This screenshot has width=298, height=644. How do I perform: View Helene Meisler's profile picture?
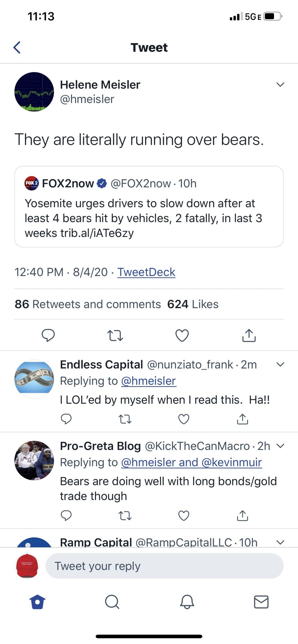(x=34, y=92)
